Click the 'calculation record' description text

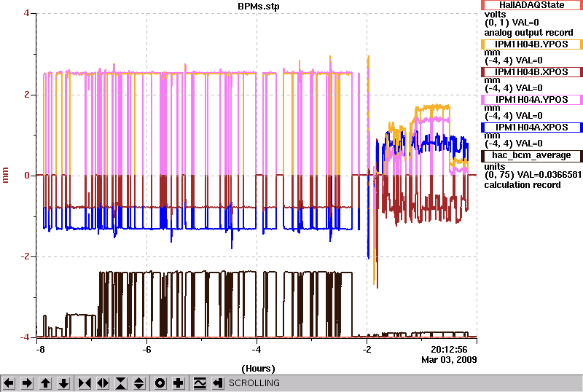tap(522, 185)
